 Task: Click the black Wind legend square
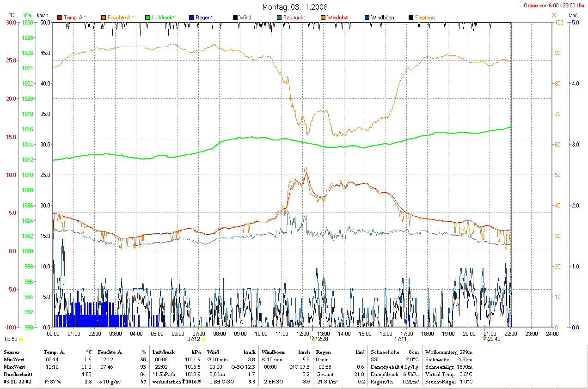coord(235,18)
